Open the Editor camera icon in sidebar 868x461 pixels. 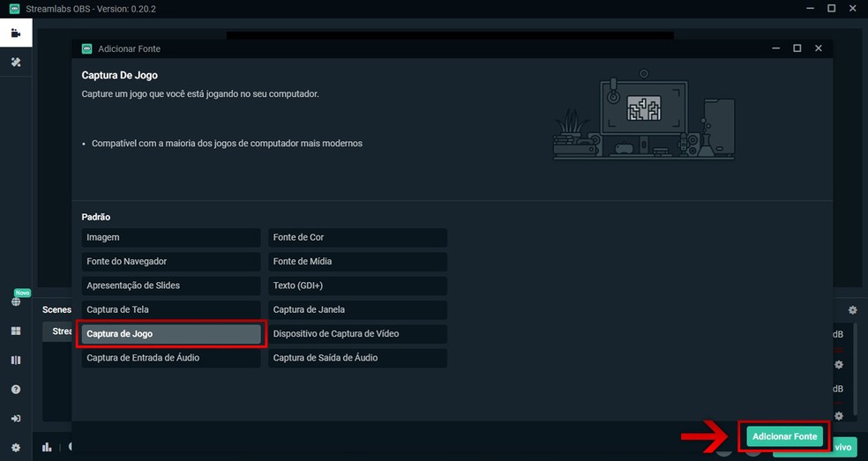[16, 33]
